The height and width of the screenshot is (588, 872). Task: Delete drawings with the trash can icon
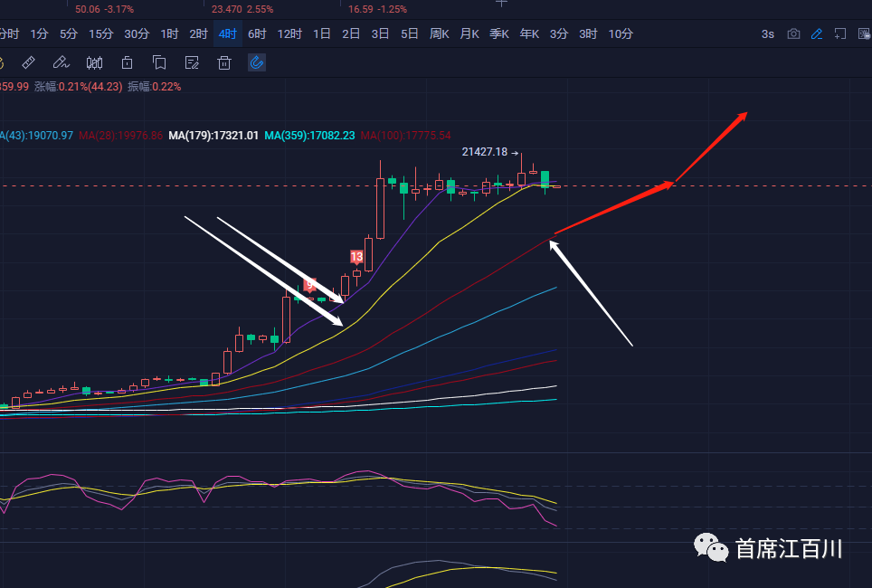pos(224,62)
